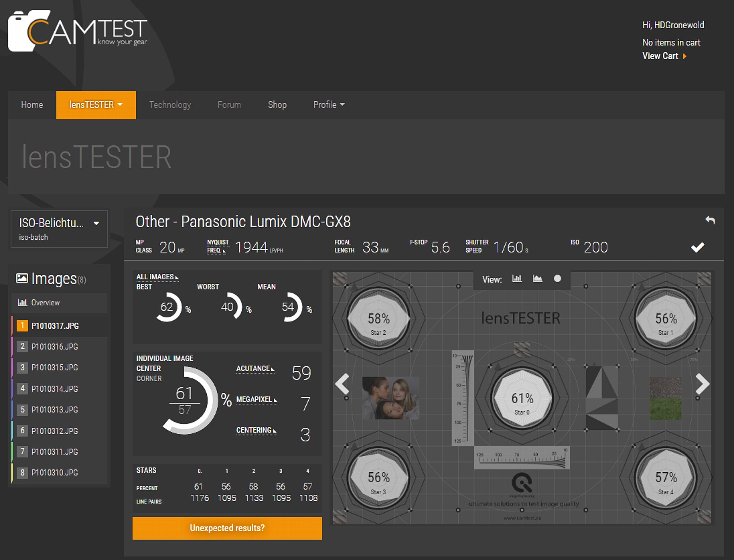Select image P1010310.JPG

click(x=59, y=473)
